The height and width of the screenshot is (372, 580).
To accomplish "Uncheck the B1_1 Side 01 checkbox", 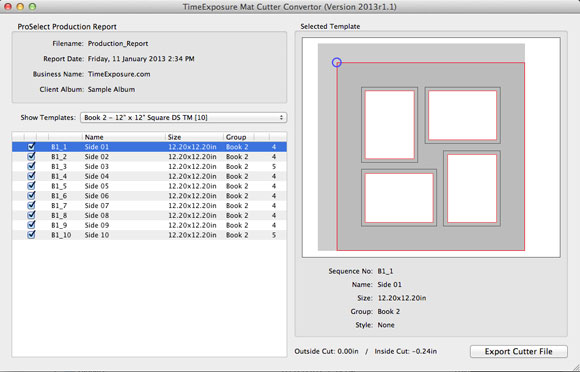I will tap(31, 147).
